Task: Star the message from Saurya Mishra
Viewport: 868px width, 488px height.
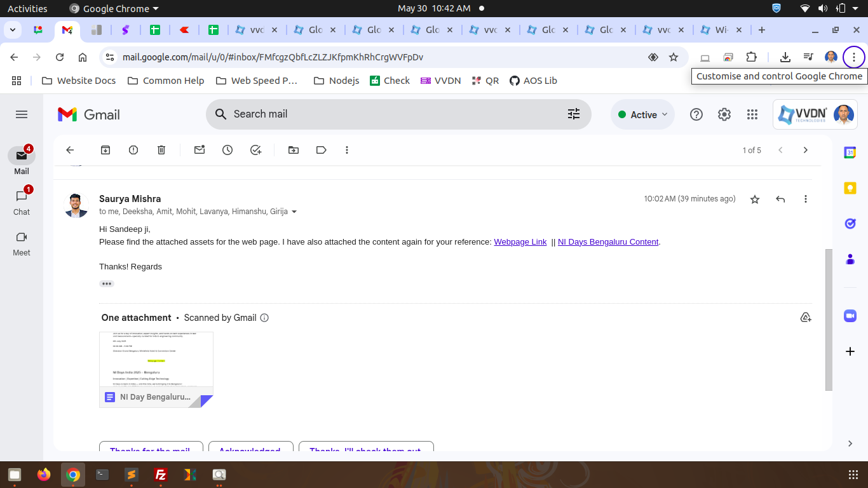Action: coord(755,199)
